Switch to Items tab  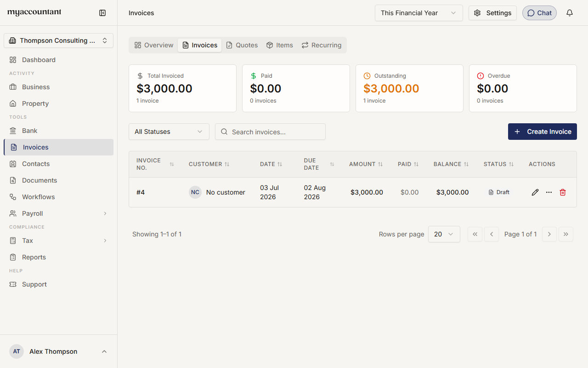[x=280, y=45]
